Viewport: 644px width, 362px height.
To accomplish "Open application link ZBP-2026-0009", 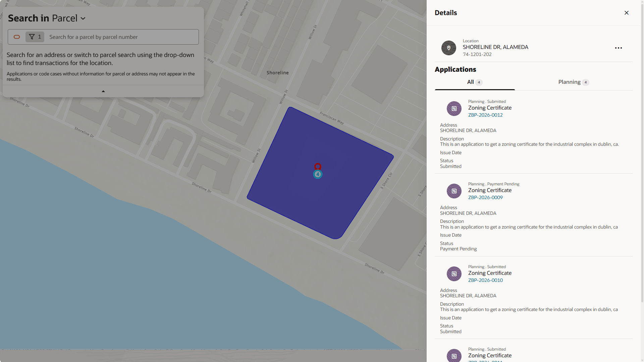I will click(485, 197).
